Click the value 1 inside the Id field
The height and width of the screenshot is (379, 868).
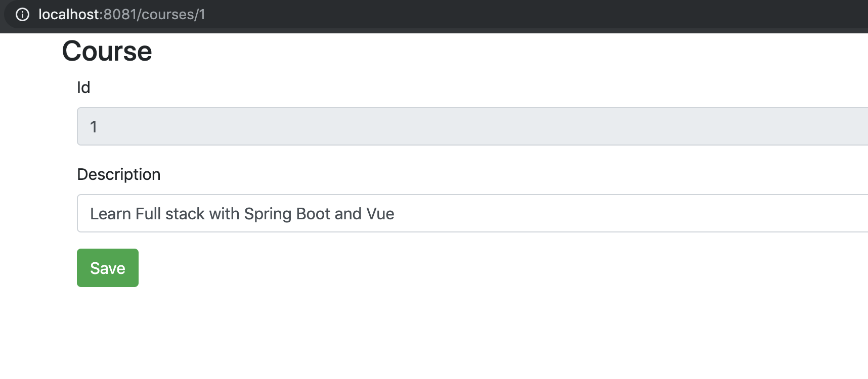pyautogui.click(x=94, y=127)
